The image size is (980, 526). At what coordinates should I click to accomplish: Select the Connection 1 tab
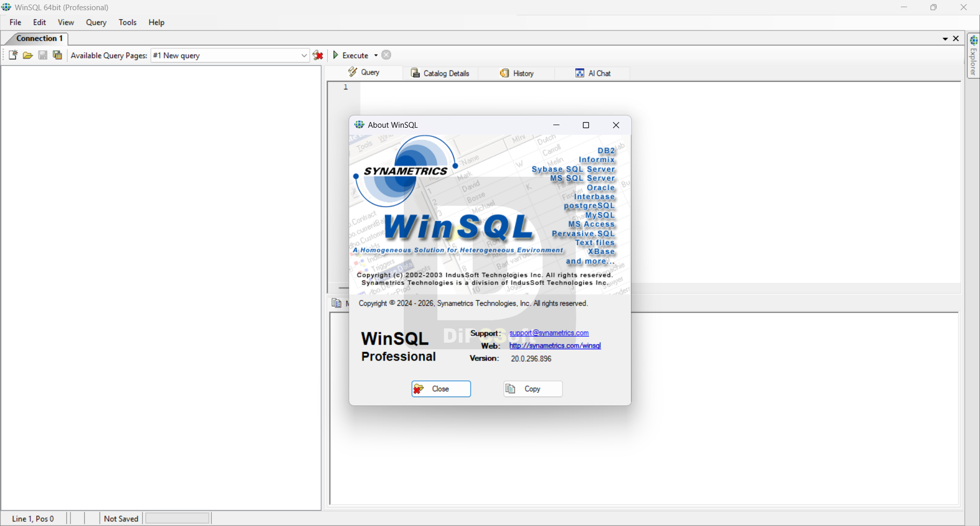39,38
